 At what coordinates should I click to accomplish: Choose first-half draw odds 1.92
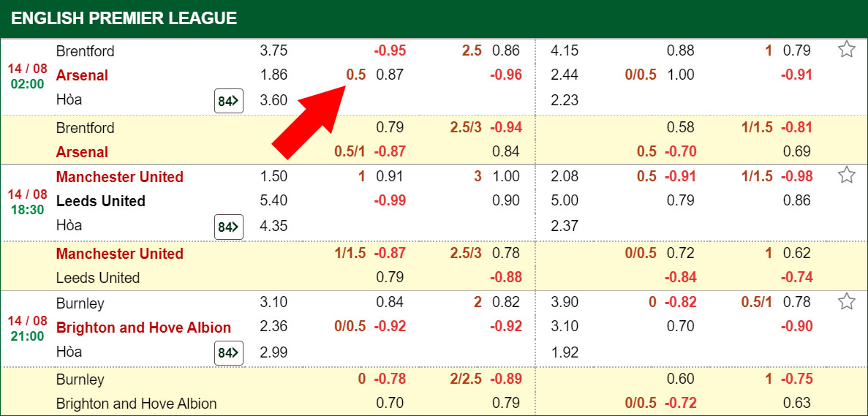[565, 352]
